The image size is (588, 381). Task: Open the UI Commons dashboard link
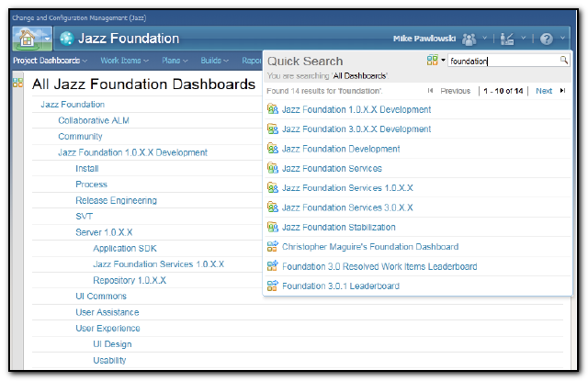pos(101,297)
